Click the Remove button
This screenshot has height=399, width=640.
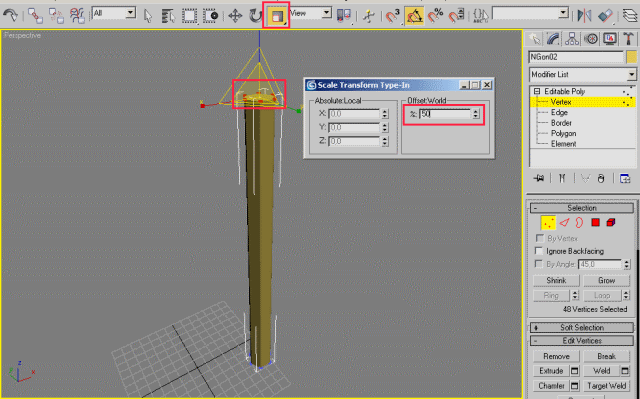[x=556, y=357]
